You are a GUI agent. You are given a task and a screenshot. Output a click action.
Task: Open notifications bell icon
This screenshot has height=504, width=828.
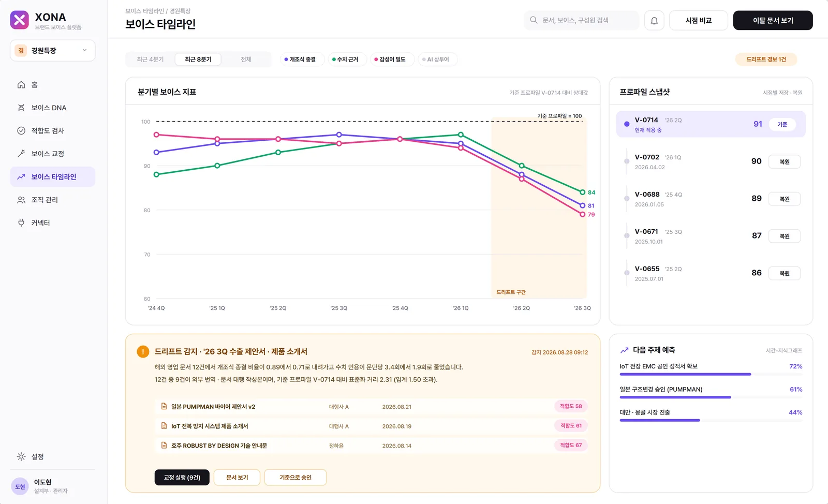pyautogui.click(x=654, y=21)
